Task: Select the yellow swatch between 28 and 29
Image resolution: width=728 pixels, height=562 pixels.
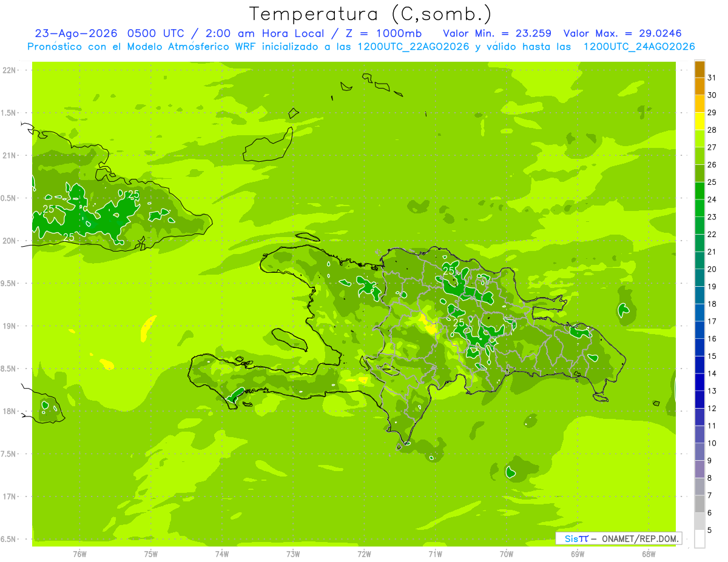Action: pos(699,122)
